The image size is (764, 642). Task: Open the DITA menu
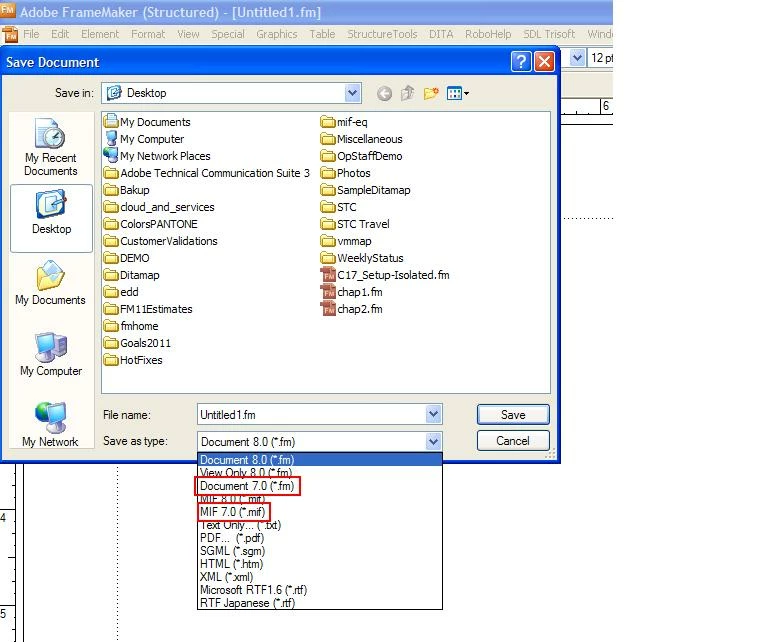tap(441, 34)
